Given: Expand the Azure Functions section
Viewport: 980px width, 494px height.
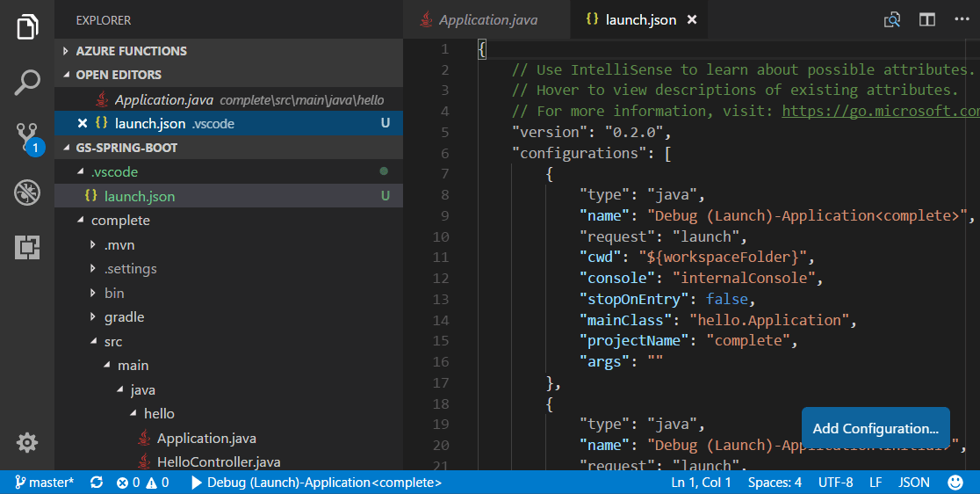Looking at the screenshot, I should (131, 51).
